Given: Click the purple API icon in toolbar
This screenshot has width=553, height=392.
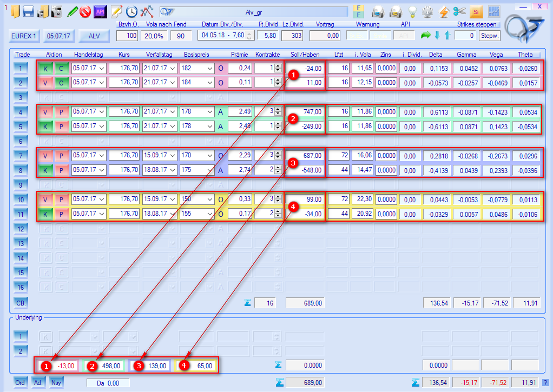Looking at the screenshot, I should click(x=100, y=11).
